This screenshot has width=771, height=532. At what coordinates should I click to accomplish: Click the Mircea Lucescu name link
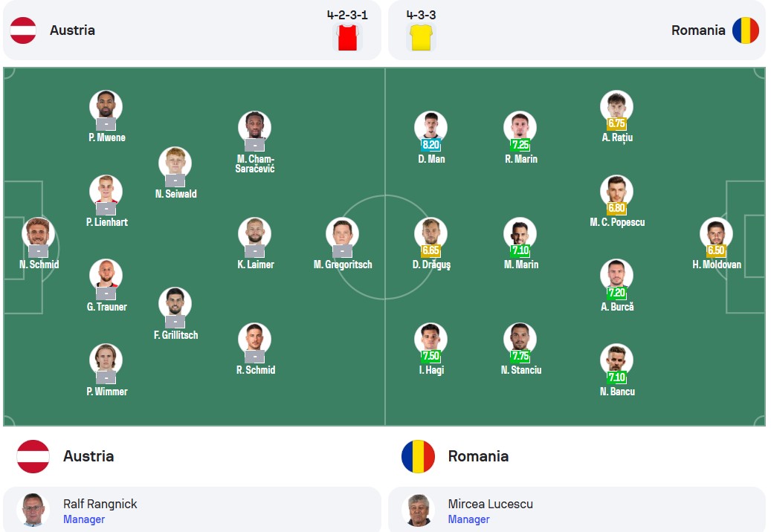pos(490,504)
